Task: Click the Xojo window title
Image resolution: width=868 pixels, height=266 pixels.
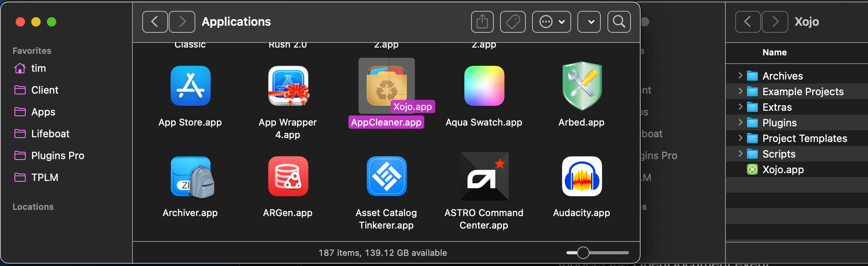Action: click(807, 22)
